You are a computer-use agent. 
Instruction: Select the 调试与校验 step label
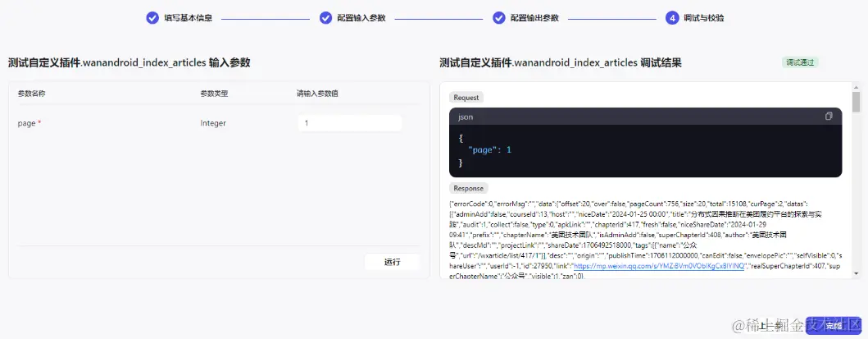(703, 18)
